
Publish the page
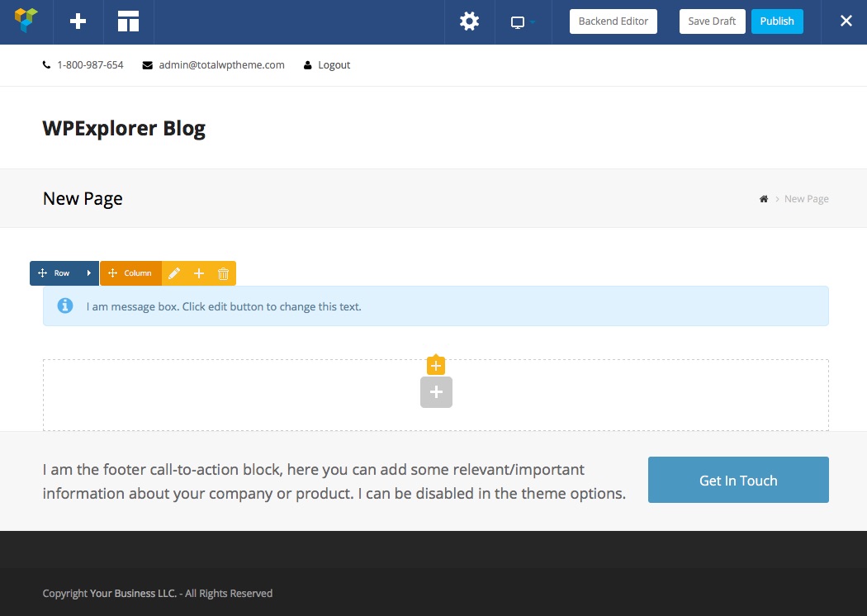777,21
